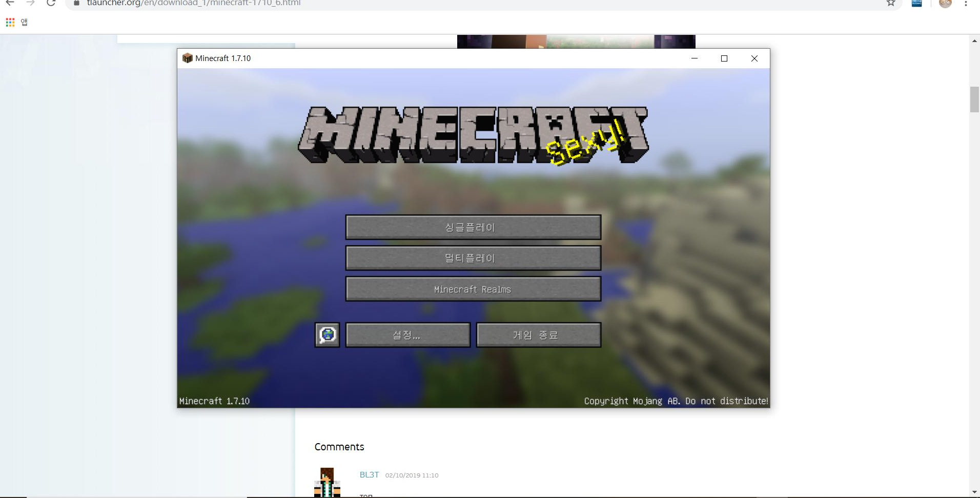Quit game via 게임 종료 button

tap(539, 335)
